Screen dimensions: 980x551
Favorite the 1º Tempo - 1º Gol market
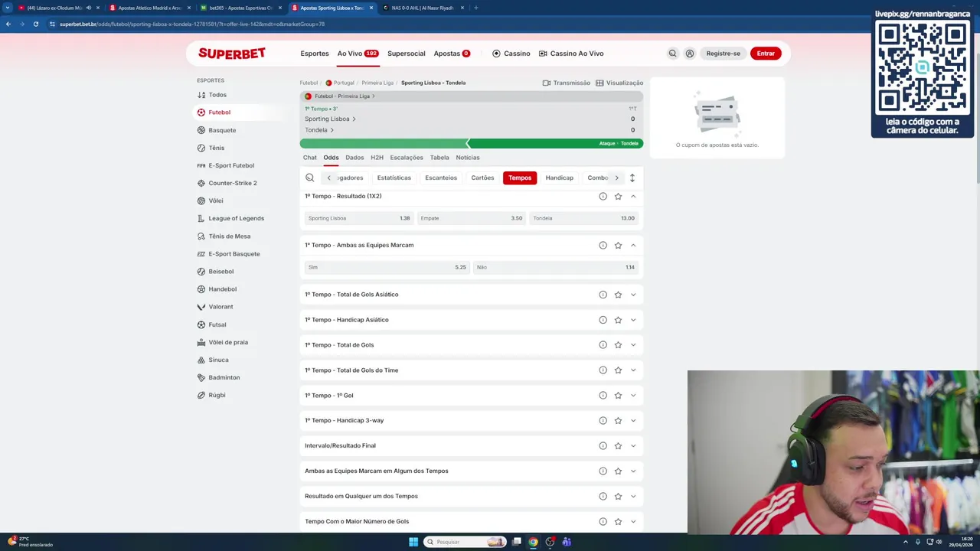[618, 396]
